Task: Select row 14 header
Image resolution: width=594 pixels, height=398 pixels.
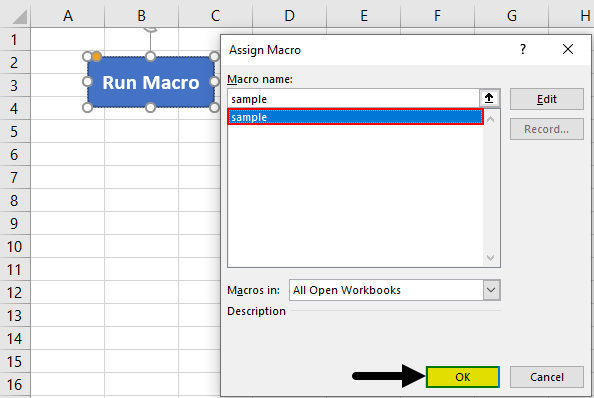Action: 14,339
